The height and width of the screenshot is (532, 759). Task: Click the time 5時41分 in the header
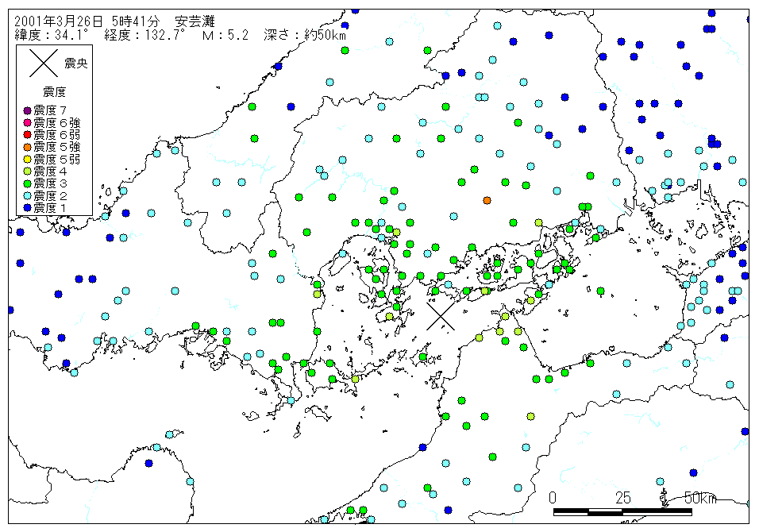(x=136, y=21)
